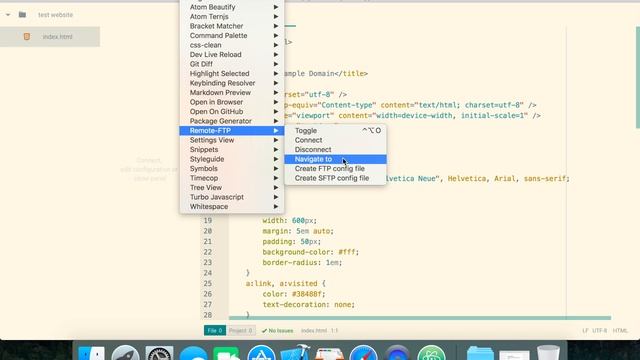
Task: Expand the Highlight Selected submenu
Action: click(232, 73)
